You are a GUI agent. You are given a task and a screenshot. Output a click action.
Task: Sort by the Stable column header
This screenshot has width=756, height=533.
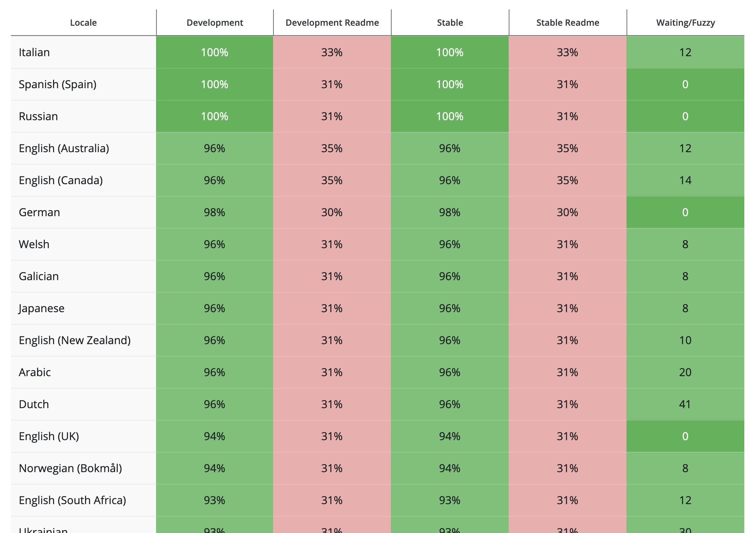[450, 23]
